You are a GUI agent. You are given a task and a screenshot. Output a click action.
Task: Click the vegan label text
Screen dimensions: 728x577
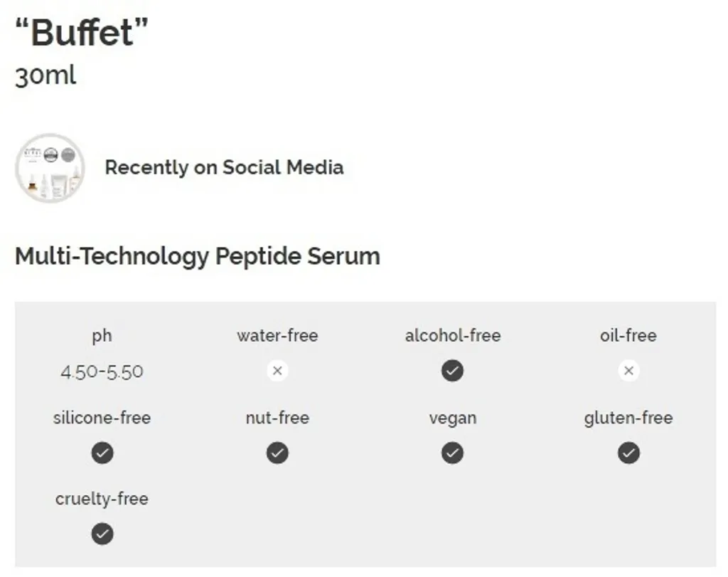pyautogui.click(x=453, y=418)
